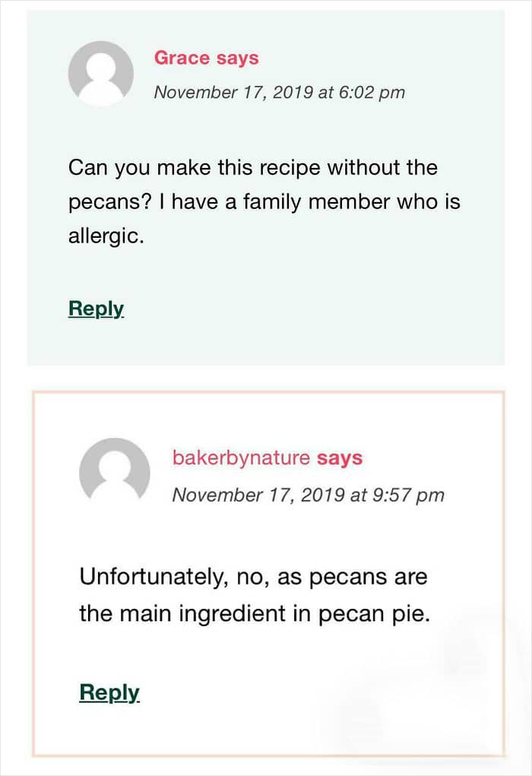Click the word pecans? in Grace's question
Image resolution: width=532 pixels, height=776 pixels.
click(109, 203)
